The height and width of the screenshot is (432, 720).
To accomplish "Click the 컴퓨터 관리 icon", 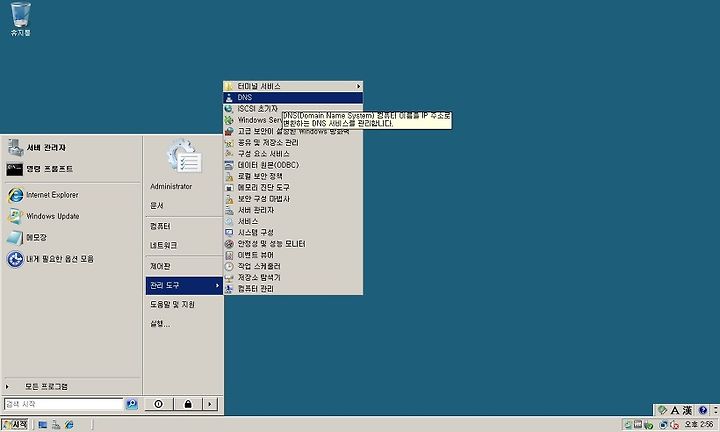I will (x=229, y=289).
